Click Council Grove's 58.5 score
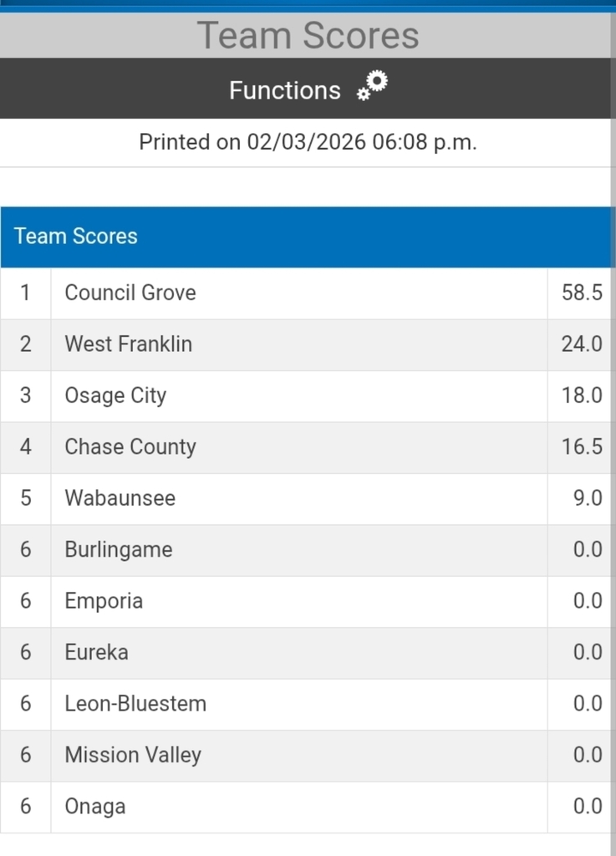Image resolution: width=616 pixels, height=856 pixels. (x=582, y=293)
